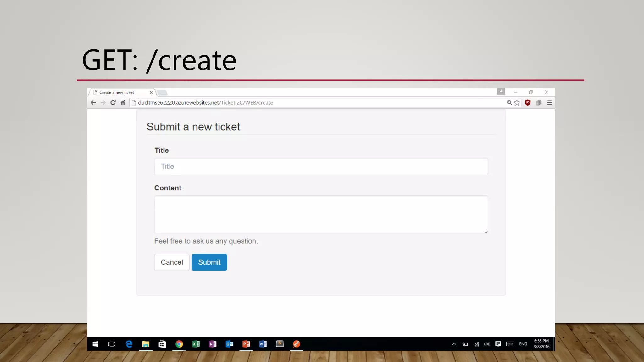This screenshot has width=644, height=362.
Task: Reload the page with the refresh icon
Action: pos(113,103)
